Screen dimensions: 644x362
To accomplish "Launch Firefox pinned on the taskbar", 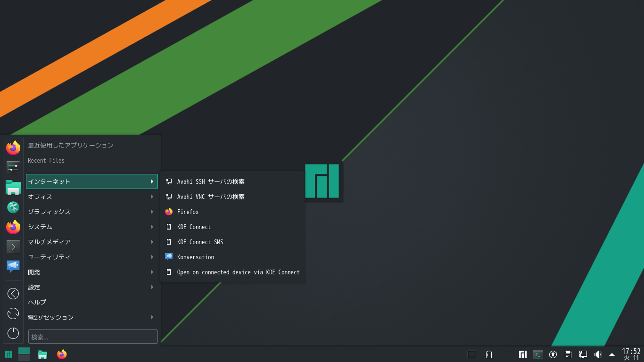I will point(62,354).
